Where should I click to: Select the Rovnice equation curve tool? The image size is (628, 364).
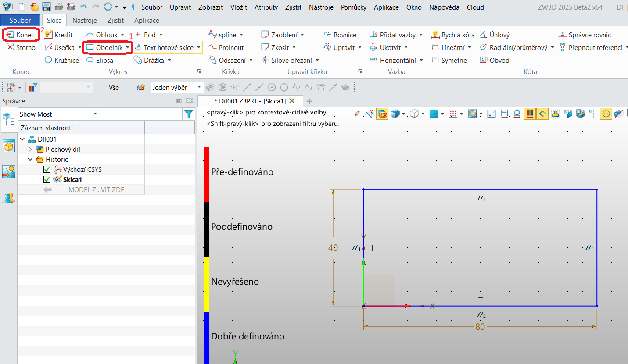[340, 35]
